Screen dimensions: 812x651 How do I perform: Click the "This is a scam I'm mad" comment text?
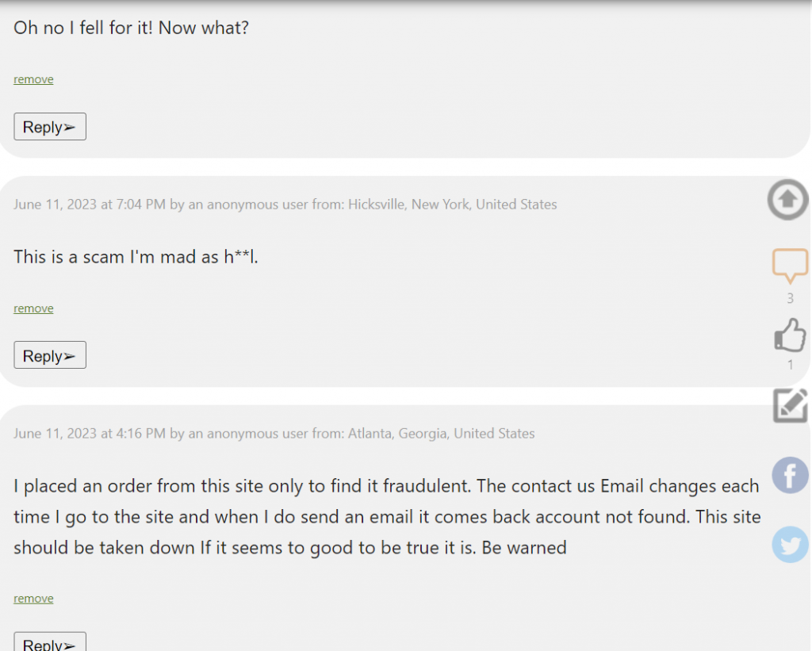tap(136, 257)
